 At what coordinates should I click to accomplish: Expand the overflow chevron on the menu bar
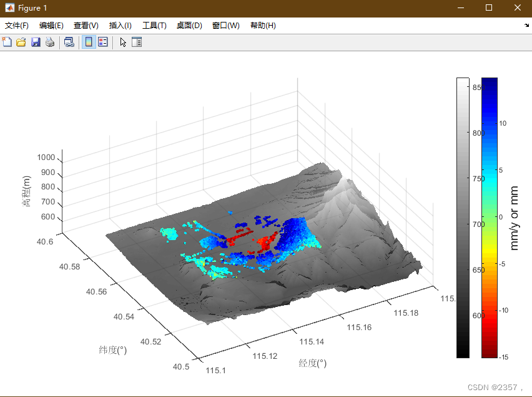click(x=528, y=25)
